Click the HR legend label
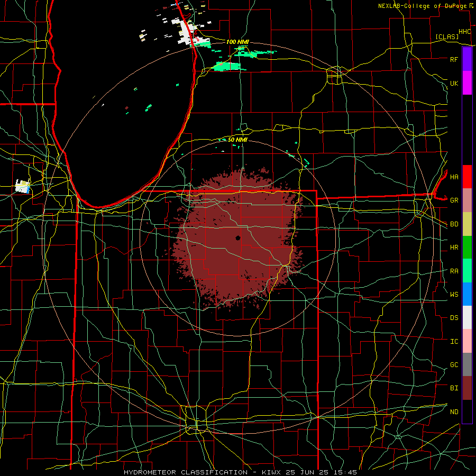476x476 pixels. pyautogui.click(x=454, y=248)
